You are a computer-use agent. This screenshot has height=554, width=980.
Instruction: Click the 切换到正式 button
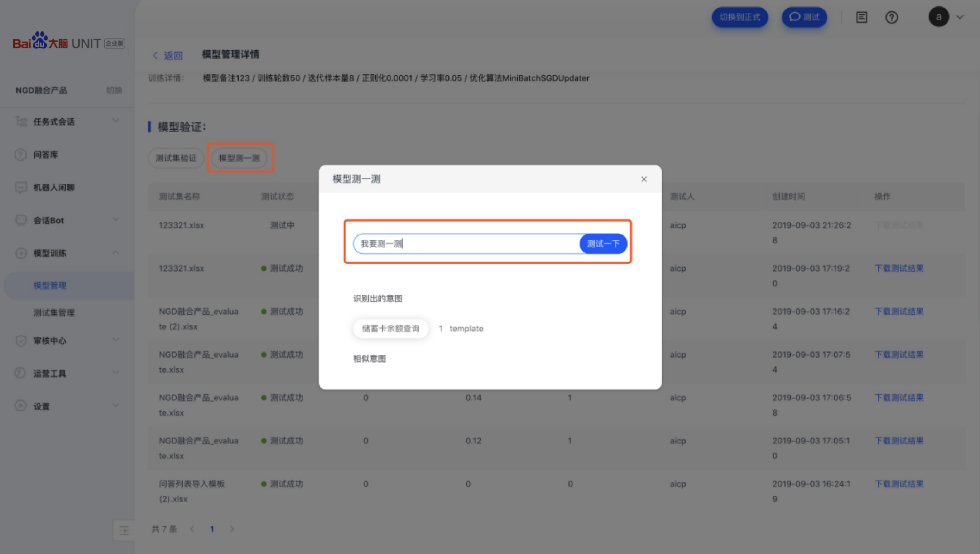740,17
